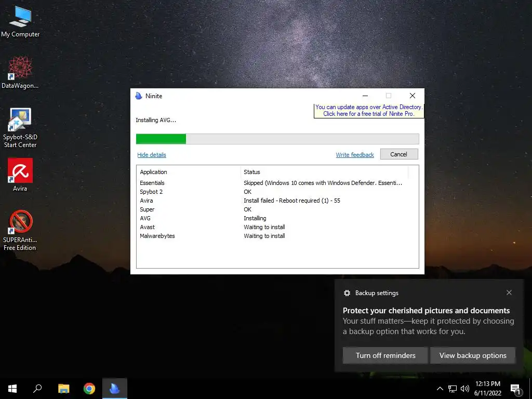Select the AVG application row
This screenshot has width=532, height=399.
277,218
